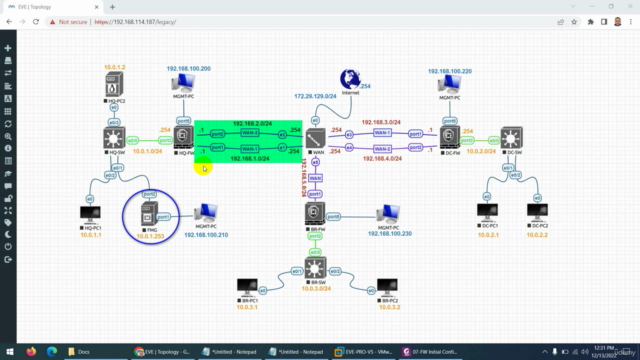This screenshot has height=360, width=640.
Task: Open the browser three-dot menu
Action: click(631, 22)
